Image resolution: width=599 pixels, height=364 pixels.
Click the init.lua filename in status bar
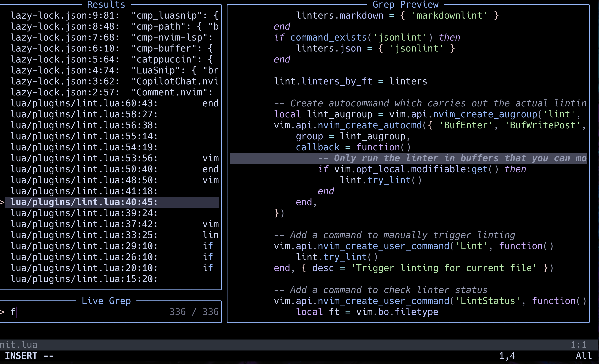point(19,344)
